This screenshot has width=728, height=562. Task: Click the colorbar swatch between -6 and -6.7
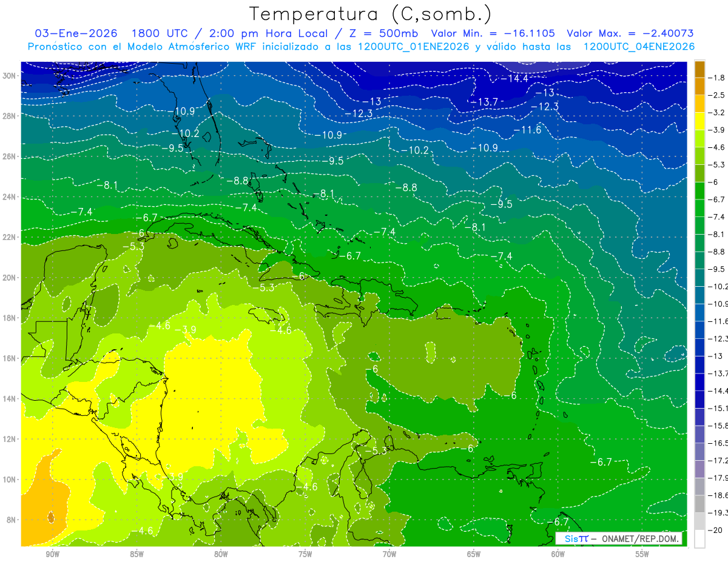point(699,191)
